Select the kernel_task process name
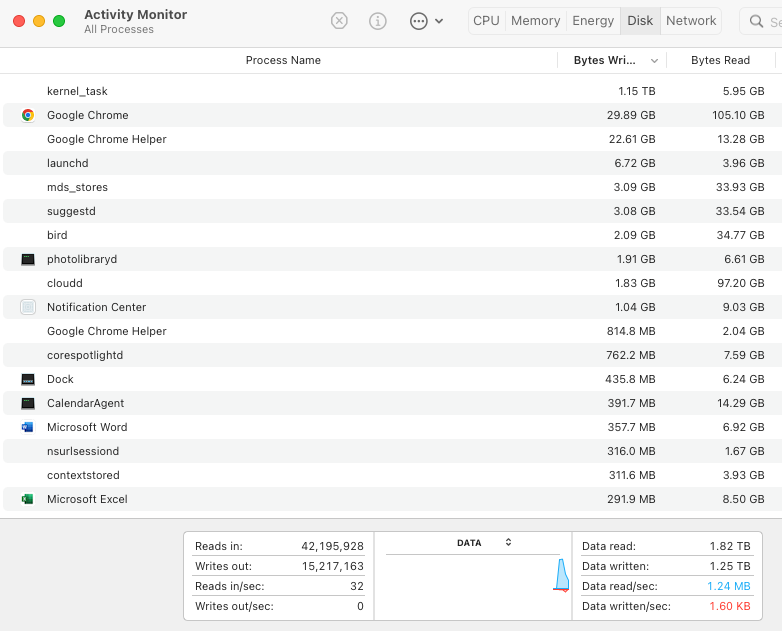 tap(77, 91)
